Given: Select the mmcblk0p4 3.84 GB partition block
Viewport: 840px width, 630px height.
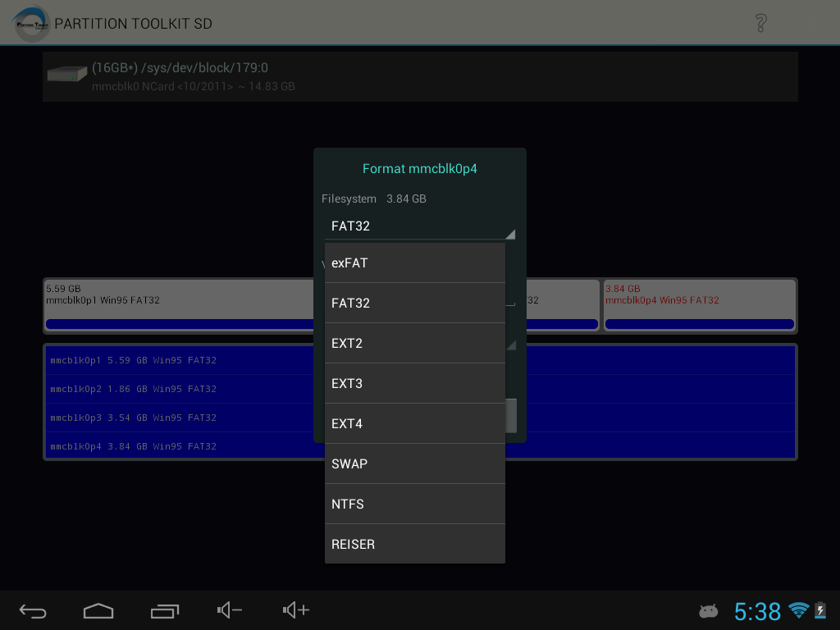Looking at the screenshot, I should coord(699,305).
